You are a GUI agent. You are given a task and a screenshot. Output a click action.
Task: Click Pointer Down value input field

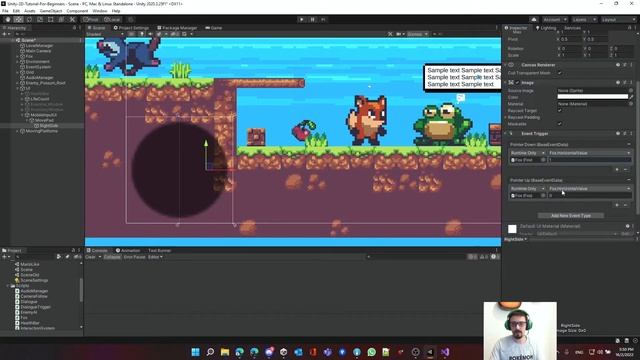[590, 160]
